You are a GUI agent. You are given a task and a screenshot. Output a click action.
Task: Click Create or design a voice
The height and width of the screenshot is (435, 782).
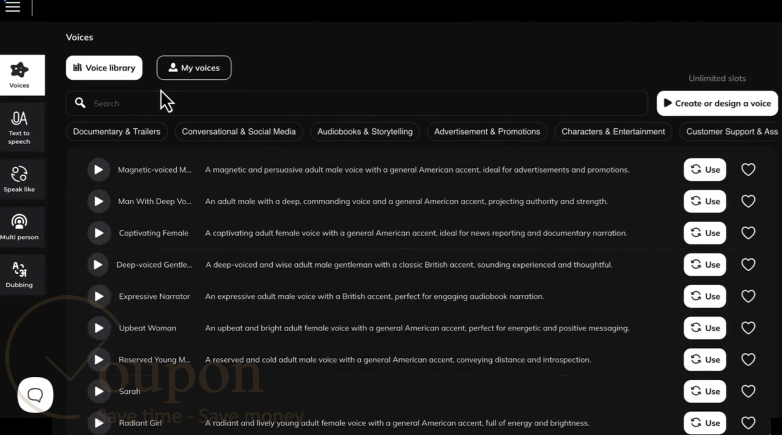(717, 103)
